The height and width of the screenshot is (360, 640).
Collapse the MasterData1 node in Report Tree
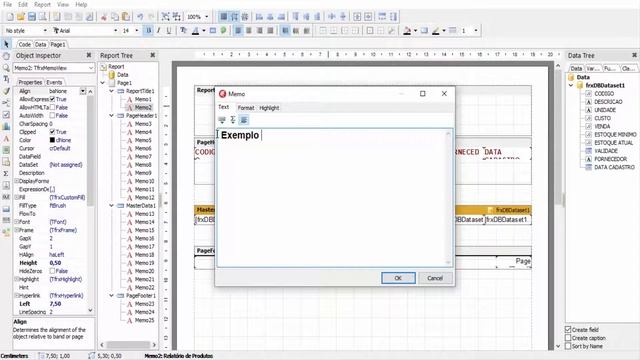pos(111,205)
